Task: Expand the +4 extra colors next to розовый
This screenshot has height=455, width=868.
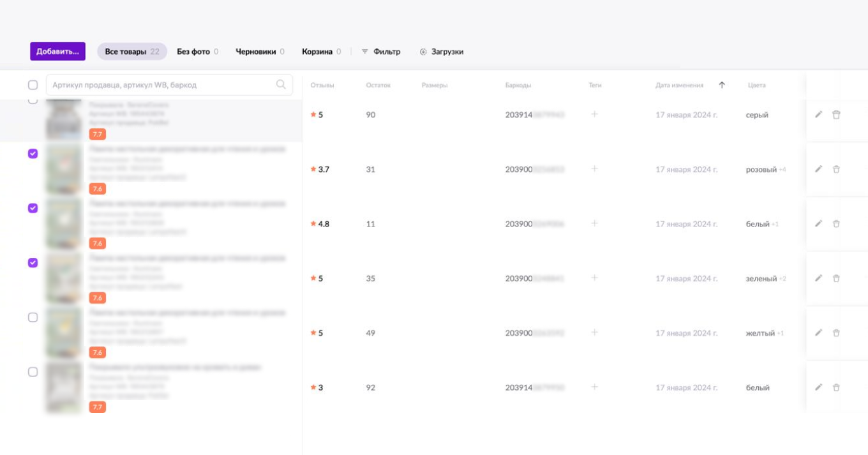Action: 782,170
